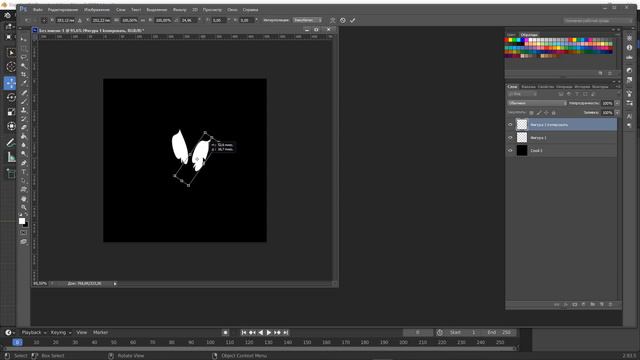Open the Файл menu
Viewport: 640px width, 360px height.
[x=38, y=9]
